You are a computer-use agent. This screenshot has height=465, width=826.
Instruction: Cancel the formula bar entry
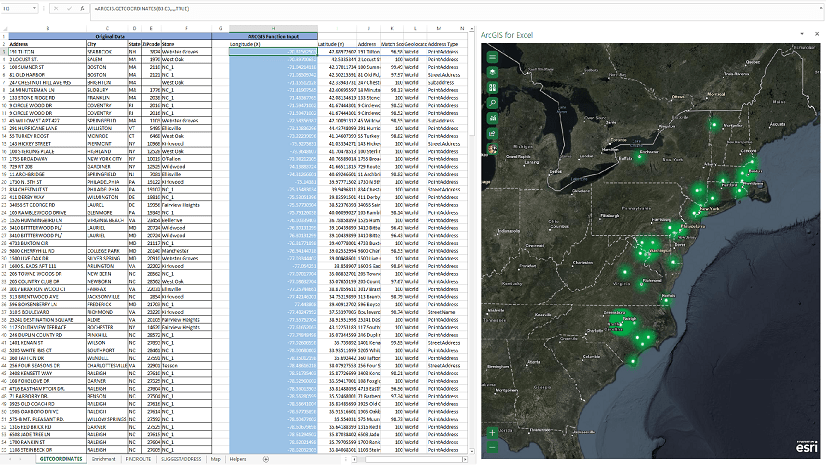coord(56,8)
